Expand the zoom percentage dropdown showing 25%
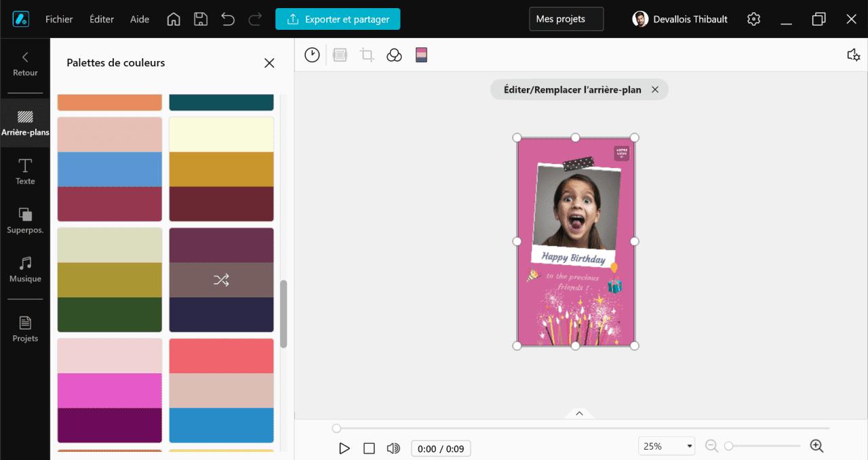 (666, 445)
